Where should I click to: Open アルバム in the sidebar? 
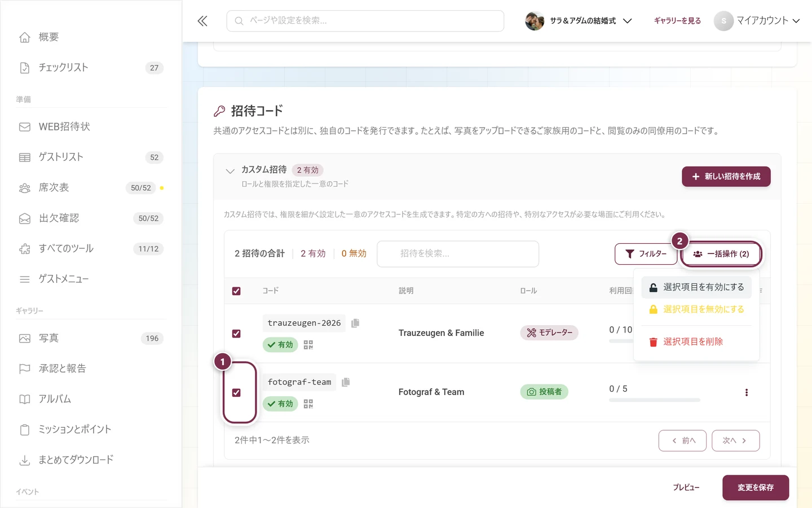click(x=91, y=400)
